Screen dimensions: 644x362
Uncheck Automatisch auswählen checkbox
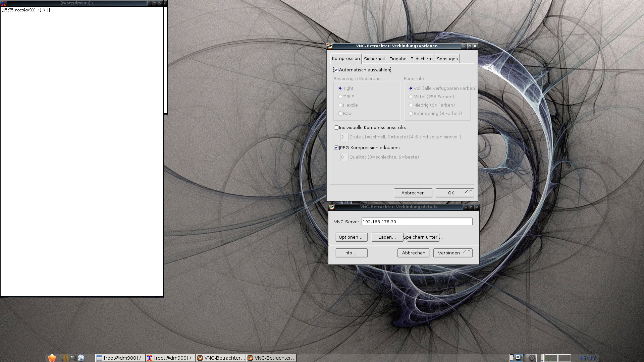click(x=336, y=70)
